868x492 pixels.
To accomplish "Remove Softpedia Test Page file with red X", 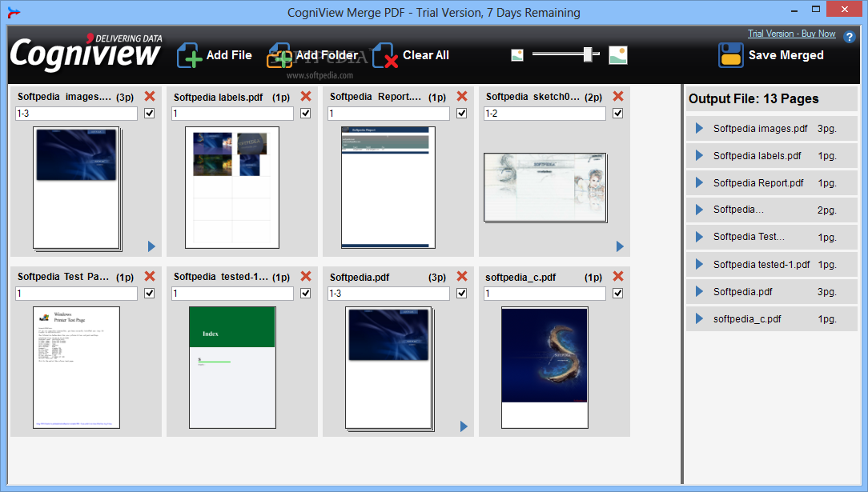I will click(150, 277).
